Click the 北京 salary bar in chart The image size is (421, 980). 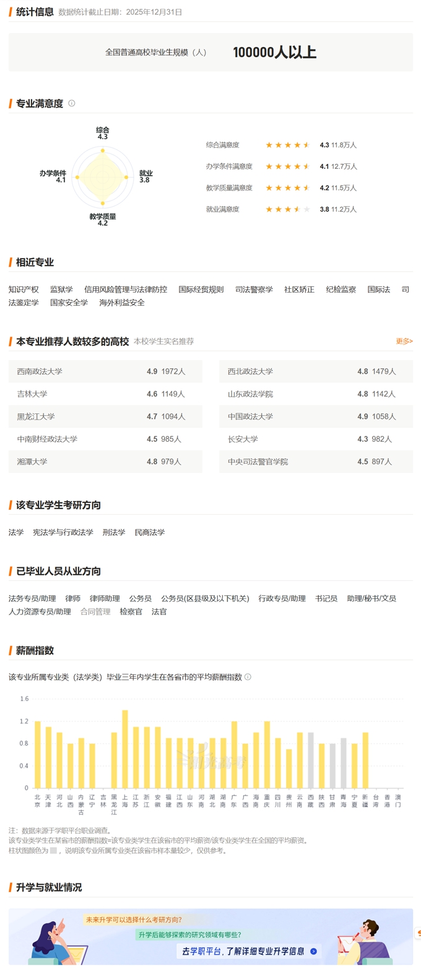point(38,754)
